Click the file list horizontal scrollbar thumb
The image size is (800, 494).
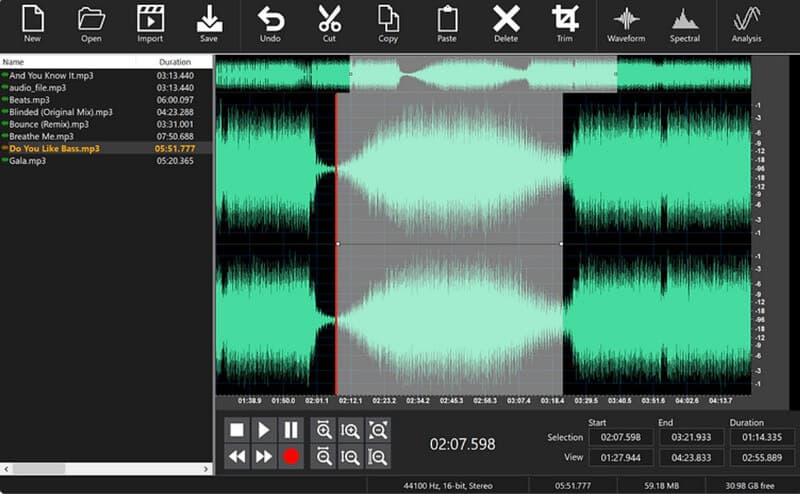pos(39,468)
